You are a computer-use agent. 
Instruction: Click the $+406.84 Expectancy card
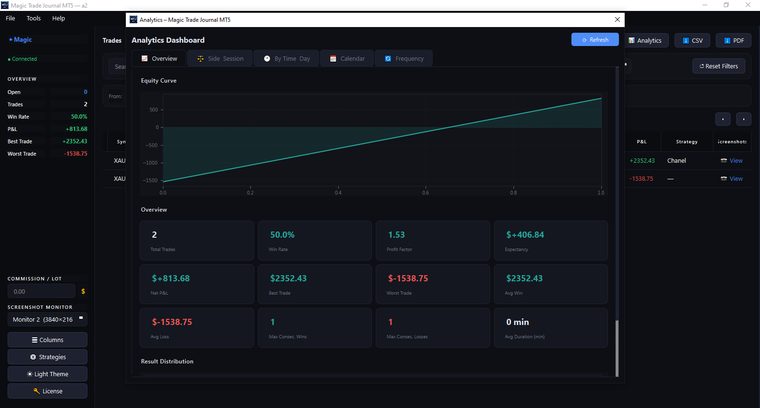551,240
